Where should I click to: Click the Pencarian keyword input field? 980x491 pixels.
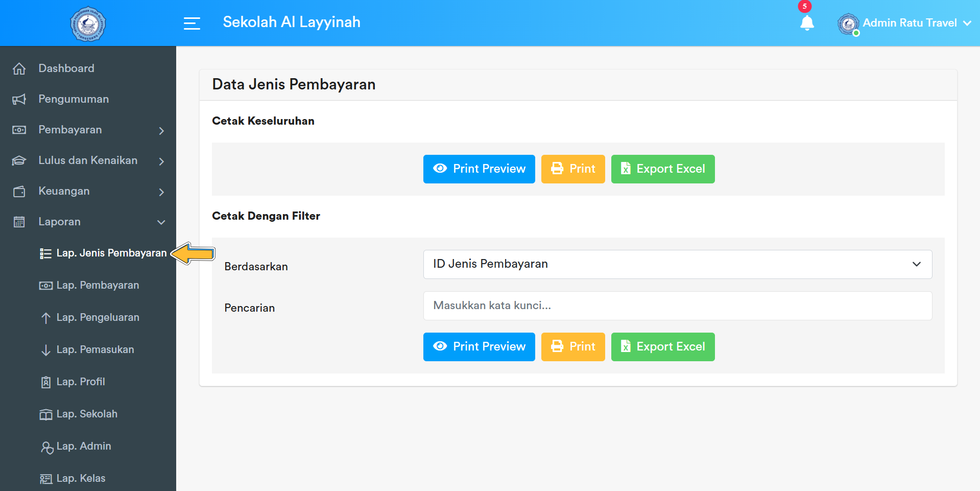677,306
